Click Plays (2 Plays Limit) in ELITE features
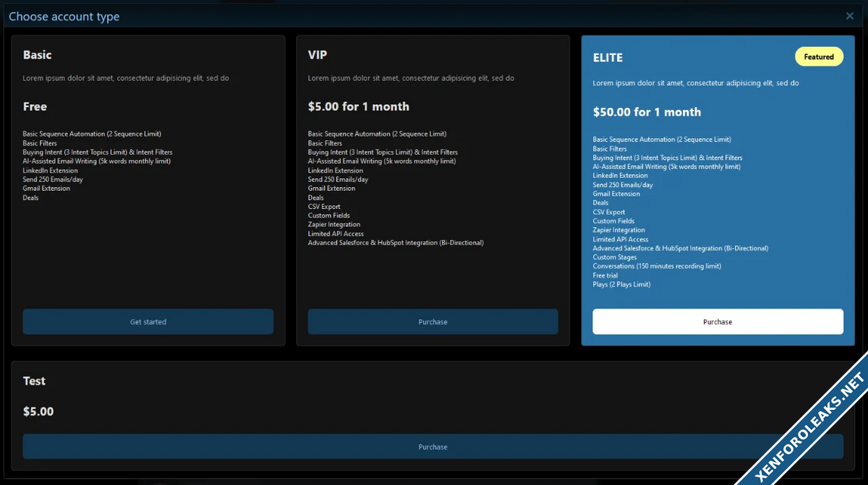This screenshot has width=868, height=485. click(x=621, y=285)
